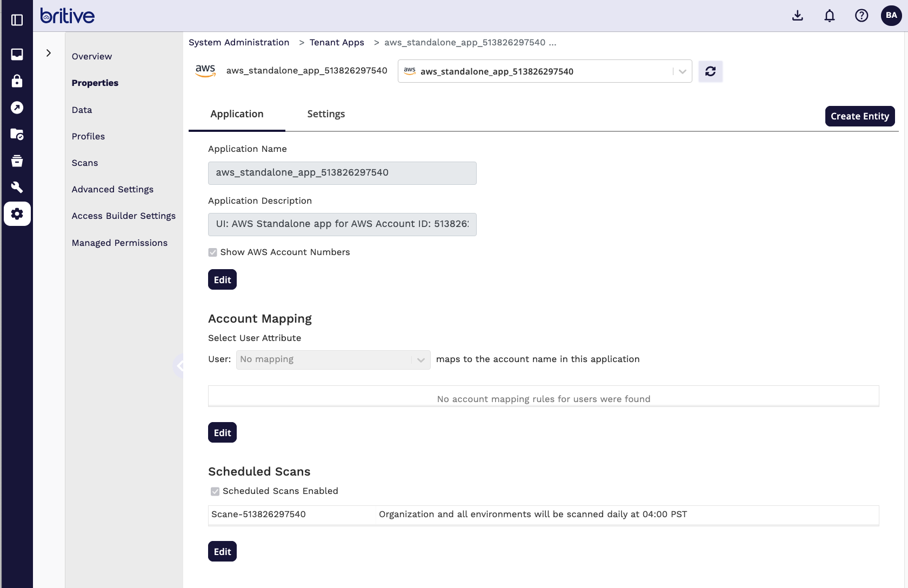This screenshot has height=588, width=908.
Task: Click Edit under Scheduled Scans
Action: click(222, 552)
